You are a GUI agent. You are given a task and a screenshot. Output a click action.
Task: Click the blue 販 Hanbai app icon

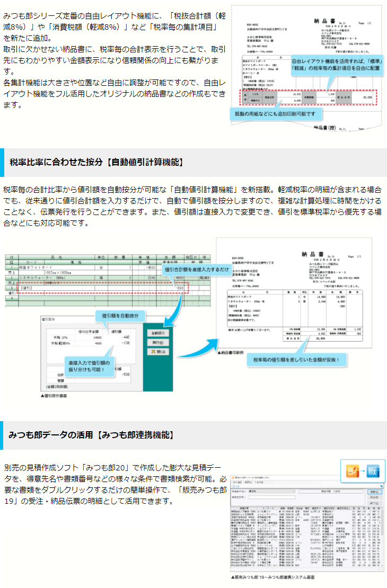(373, 471)
